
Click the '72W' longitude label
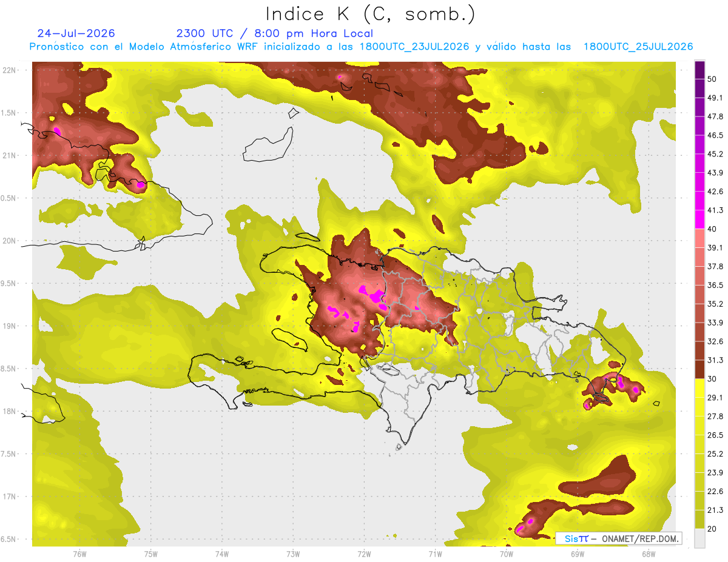pos(364,554)
